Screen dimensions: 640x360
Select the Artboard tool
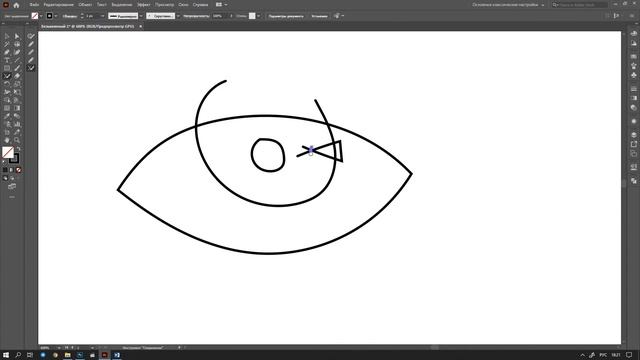[x=7, y=132]
